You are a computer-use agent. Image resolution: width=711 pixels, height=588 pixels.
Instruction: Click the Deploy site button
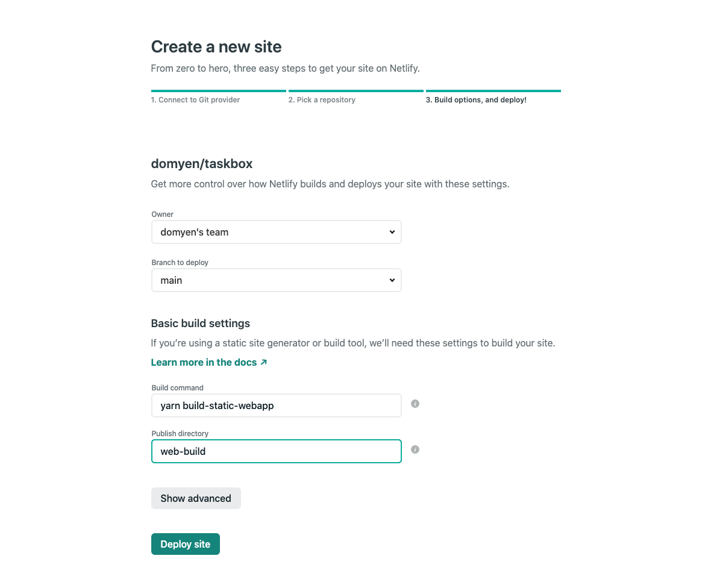(x=185, y=543)
